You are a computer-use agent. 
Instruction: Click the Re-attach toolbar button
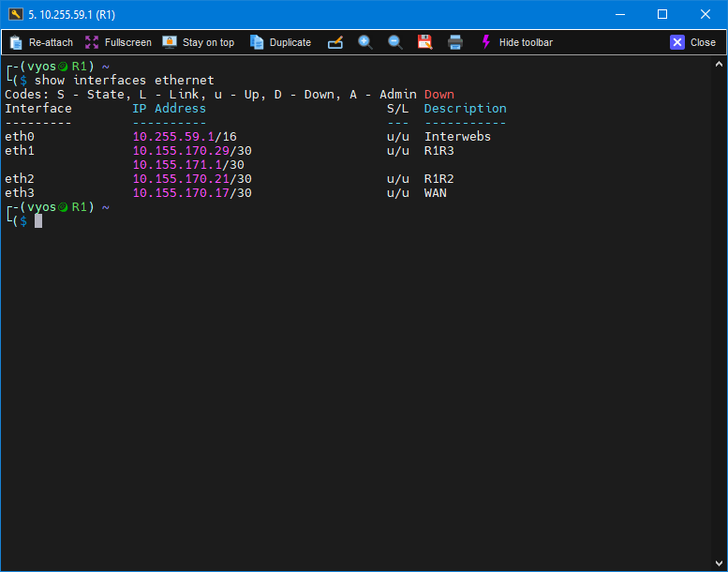(x=41, y=42)
